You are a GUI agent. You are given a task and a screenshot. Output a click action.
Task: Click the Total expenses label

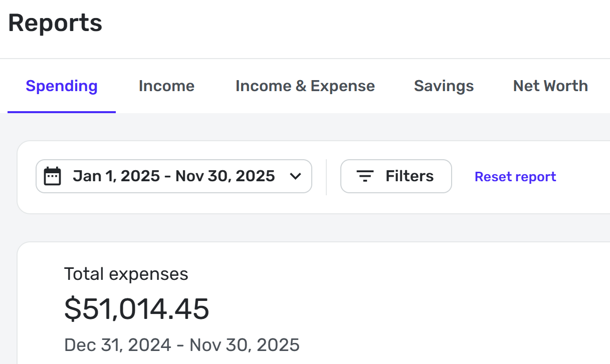126,274
